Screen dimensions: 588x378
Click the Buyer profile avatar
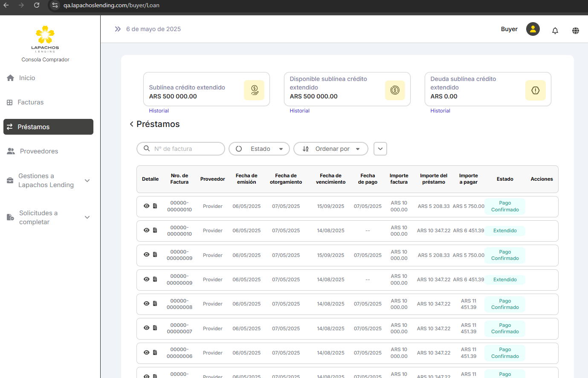tap(533, 29)
